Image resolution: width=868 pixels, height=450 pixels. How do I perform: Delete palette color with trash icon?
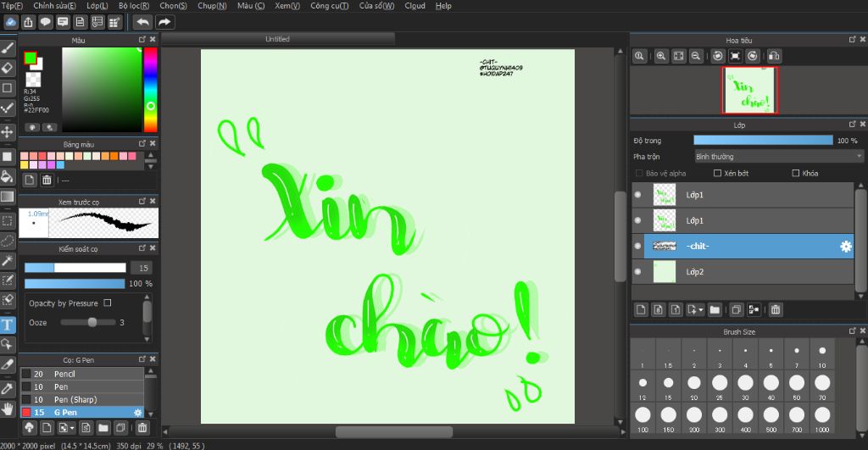click(x=47, y=180)
